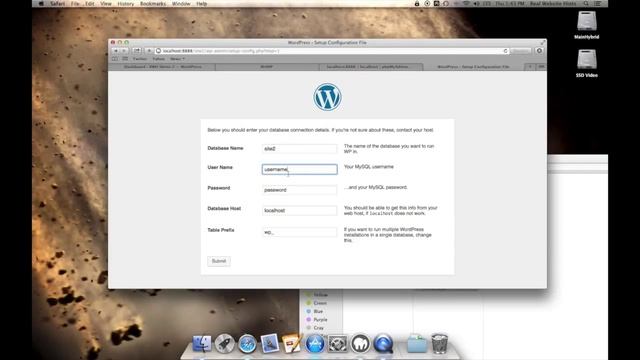This screenshot has width=640, height=360.
Task: Open Preview app in the dock
Action: 270,343
